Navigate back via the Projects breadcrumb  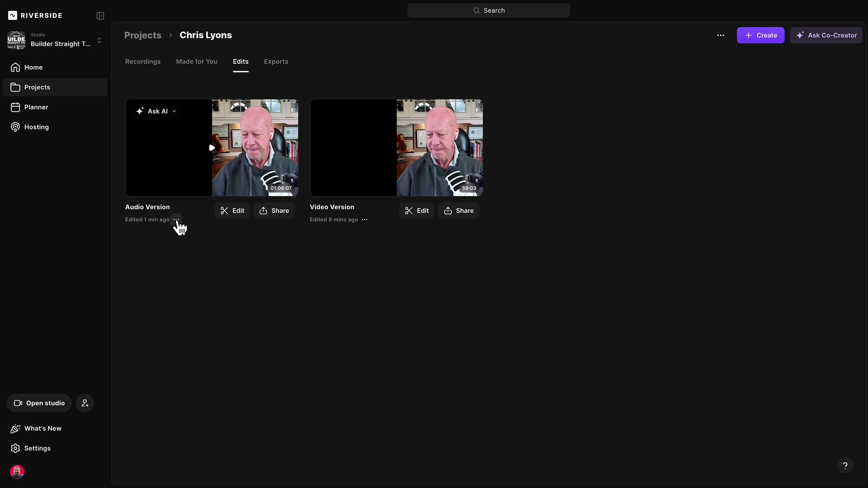(x=142, y=35)
